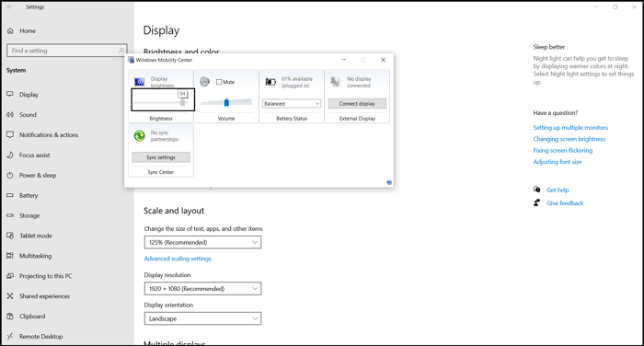The height and width of the screenshot is (346, 644).
Task: Click the Connect display button
Action: [357, 104]
